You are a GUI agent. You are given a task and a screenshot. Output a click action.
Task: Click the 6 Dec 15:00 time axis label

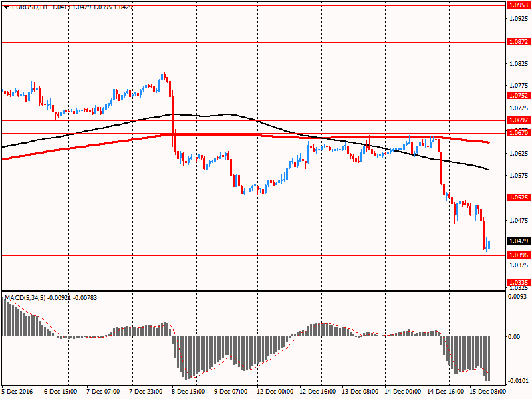click(x=61, y=391)
